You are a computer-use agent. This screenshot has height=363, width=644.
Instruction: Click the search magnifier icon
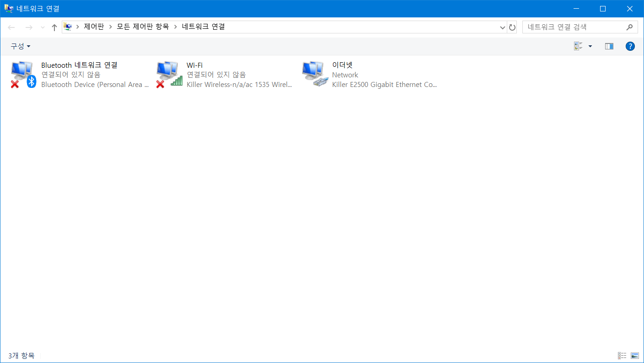[x=629, y=27]
